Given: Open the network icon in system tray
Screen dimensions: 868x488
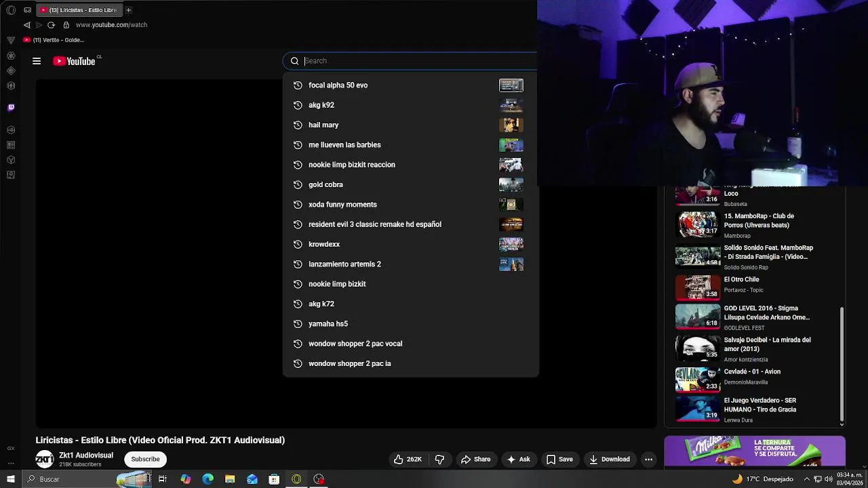Looking at the screenshot, I should 818,479.
